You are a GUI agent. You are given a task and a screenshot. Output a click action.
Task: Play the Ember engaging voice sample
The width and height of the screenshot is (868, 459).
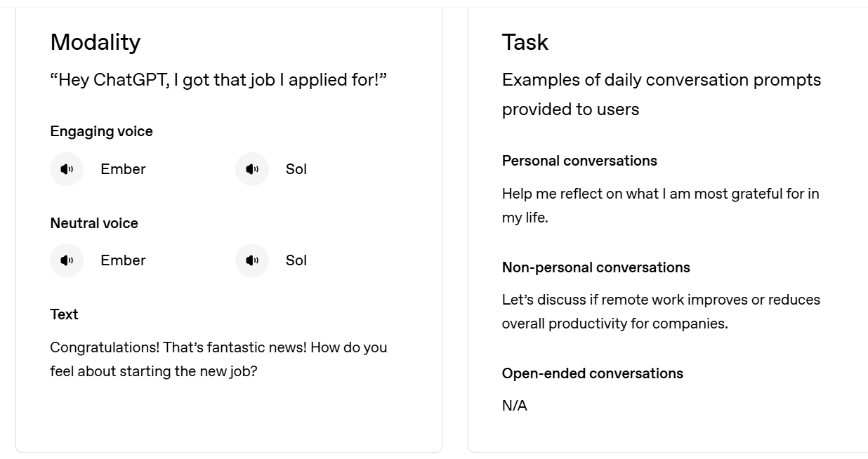[x=67, y=169]
